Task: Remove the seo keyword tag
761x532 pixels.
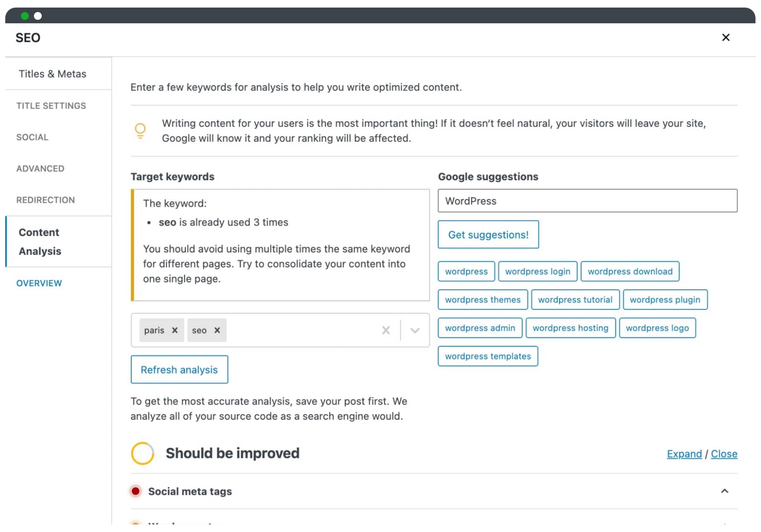Action: coord(217,330)
